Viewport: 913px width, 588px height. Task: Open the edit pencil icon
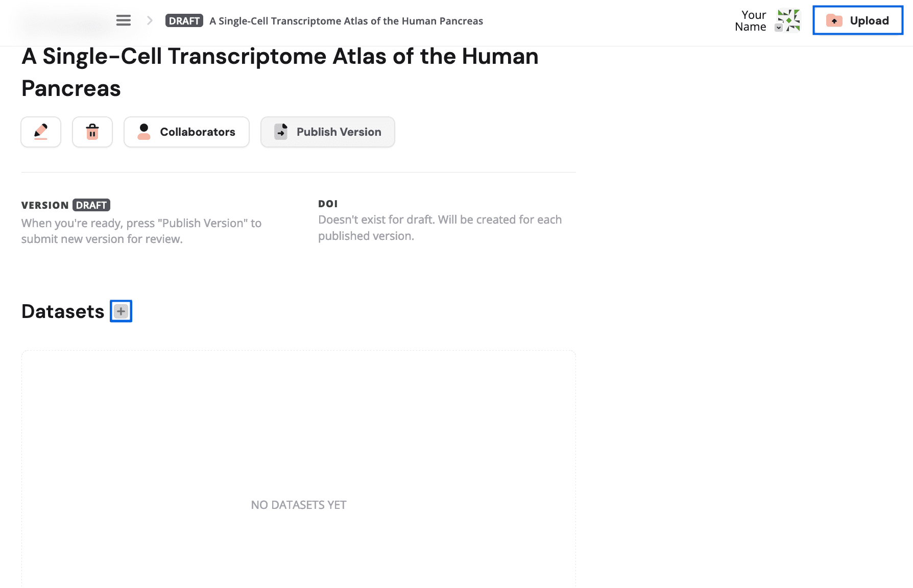click(40, 132)
